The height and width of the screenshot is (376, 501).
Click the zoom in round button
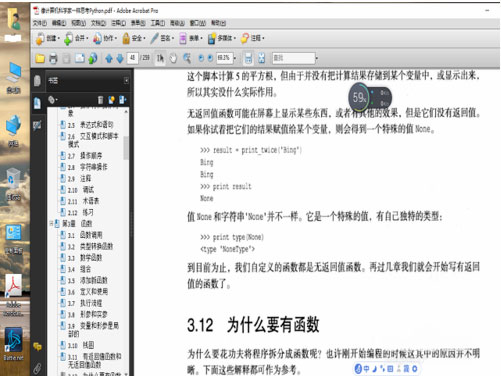(210, 58)
